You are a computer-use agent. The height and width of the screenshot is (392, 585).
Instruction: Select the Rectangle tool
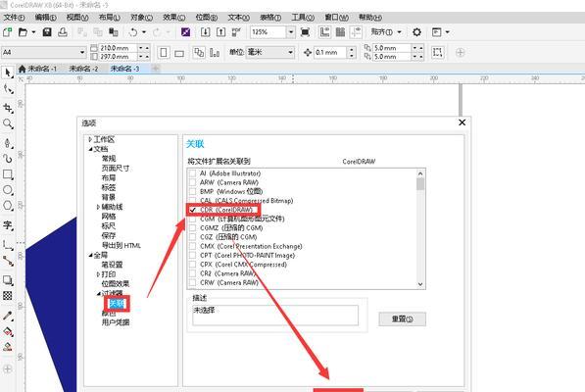pos(8,174)
